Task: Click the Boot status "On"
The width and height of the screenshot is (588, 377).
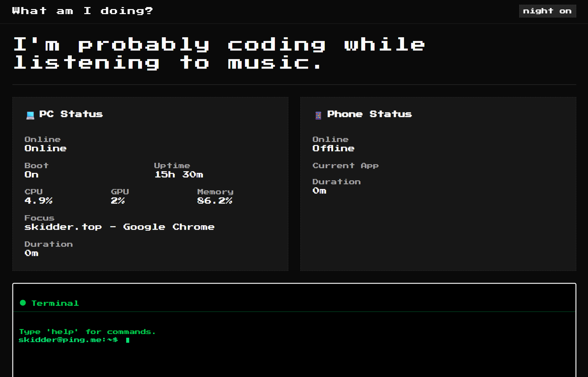Action: pos(31,174)
